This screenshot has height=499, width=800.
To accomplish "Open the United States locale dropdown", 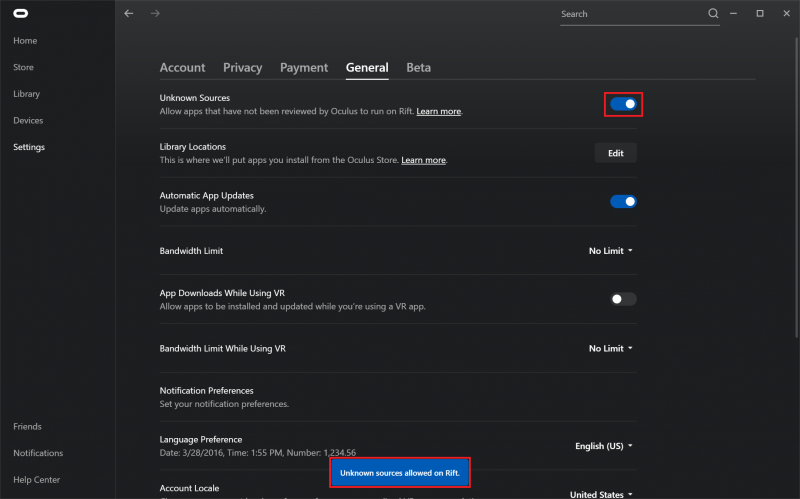I will pos(601,494).
